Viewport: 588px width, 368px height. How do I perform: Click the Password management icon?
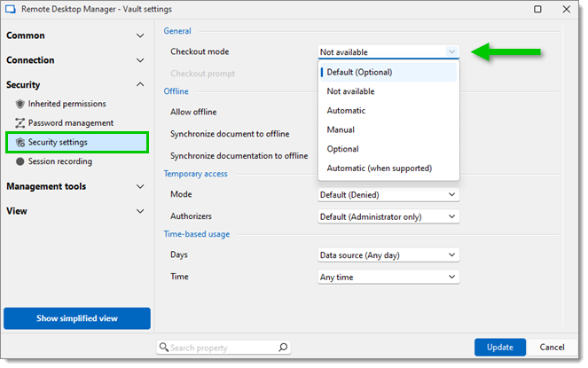pyautogui.click(x=20, y=123)
